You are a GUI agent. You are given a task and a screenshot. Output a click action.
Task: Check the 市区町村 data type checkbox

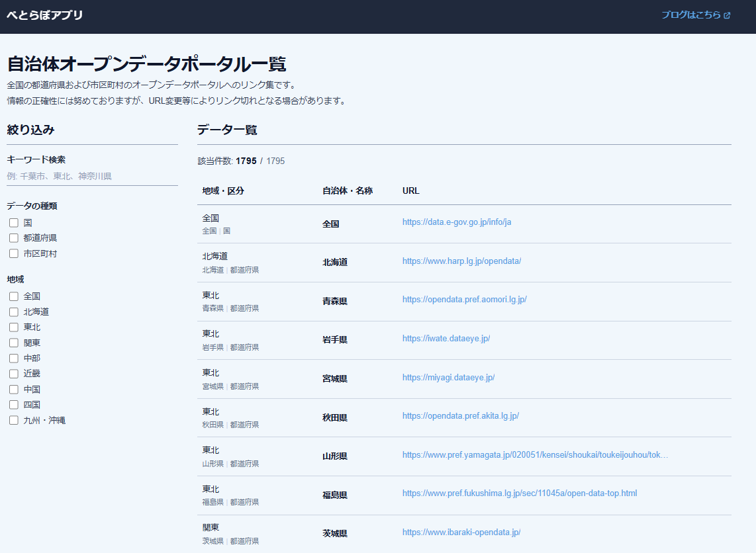click(14, 253)
